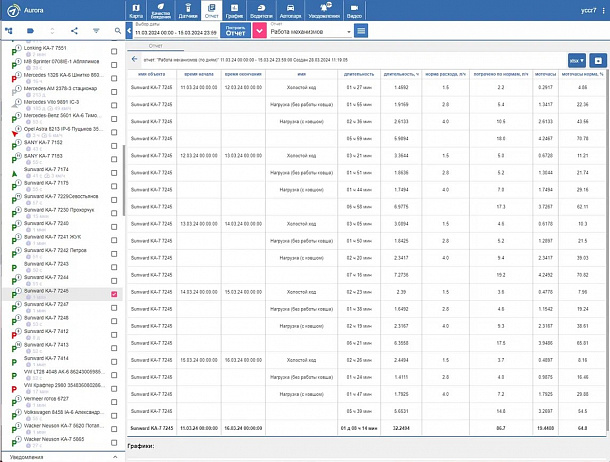610x462 pixels.
Task: Click the red arrow status icon of Opel Astra
Action: click(14, 134)
